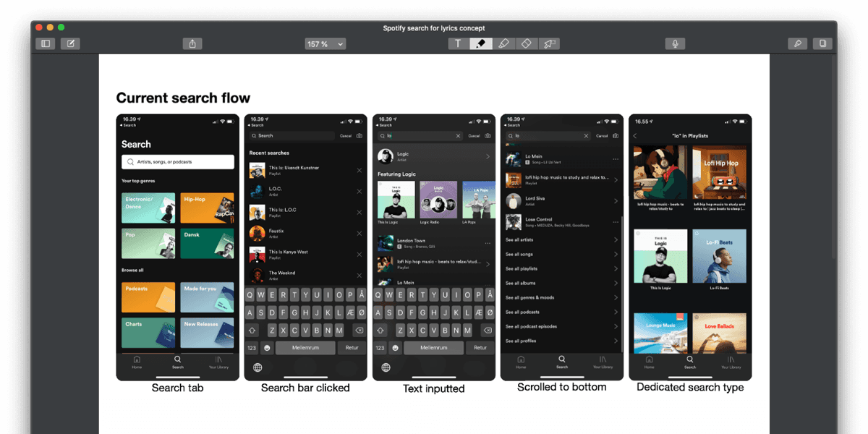Viewport: 868px width, 434px height.
Task: Open the Dansk genre tile
Action: point(207,244)
